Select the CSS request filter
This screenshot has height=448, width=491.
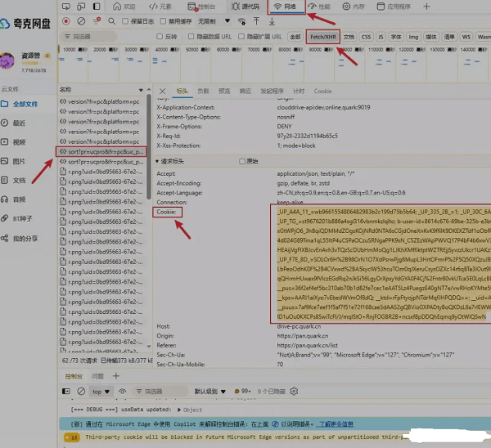tap(366, 37)
